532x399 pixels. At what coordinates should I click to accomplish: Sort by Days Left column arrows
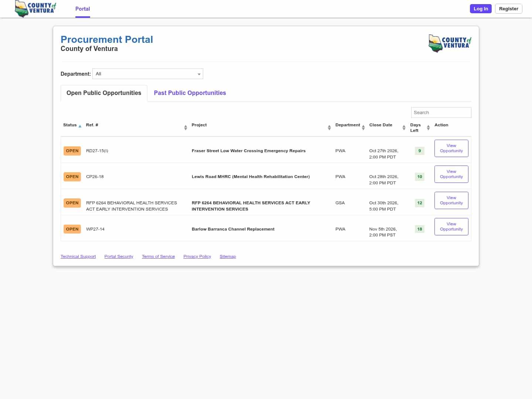point(428,127)
